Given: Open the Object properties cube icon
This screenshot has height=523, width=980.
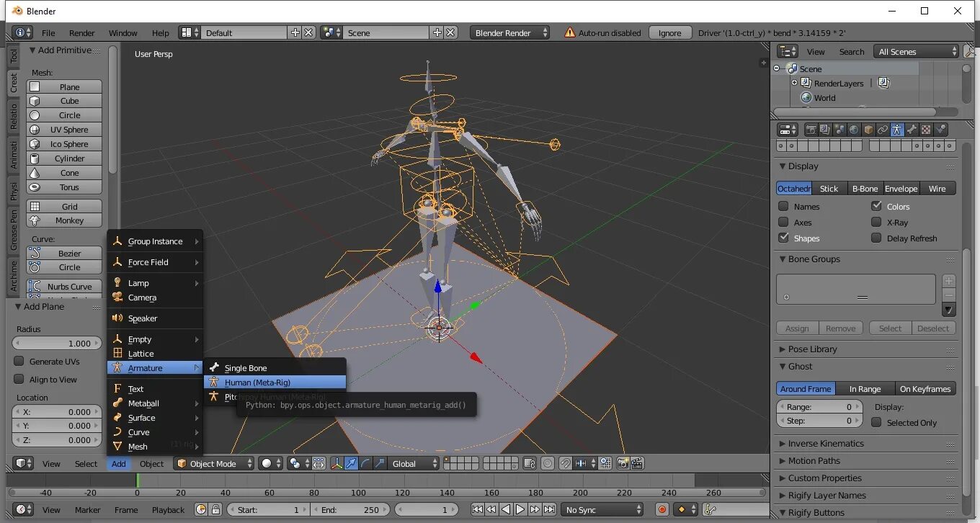Looking at the screenshot, I should (868, 130).
